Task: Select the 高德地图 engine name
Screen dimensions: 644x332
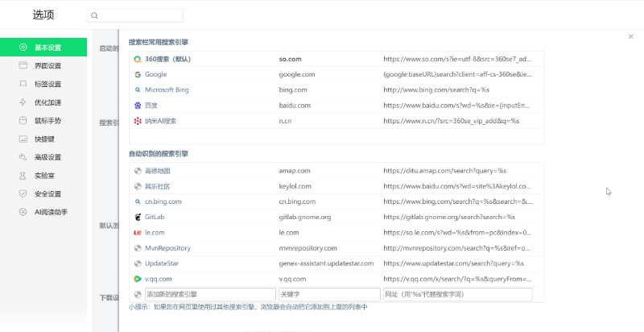Action: tap(157, 171)
